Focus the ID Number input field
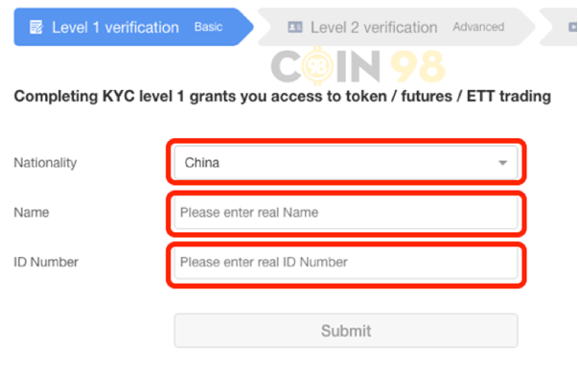The image size is (578, 392). tap(346, 263)
